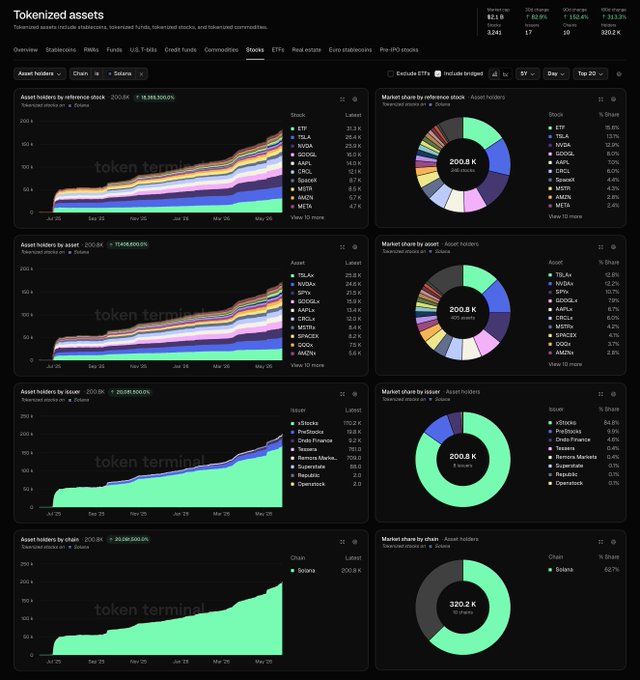Expand the Market share by issuer chart
Image resolution: width=640 pixels, height=680 pixels.
pos(601,394)
